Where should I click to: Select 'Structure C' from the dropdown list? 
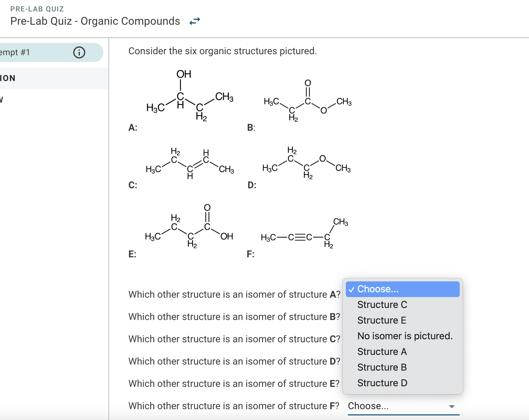click(x=382, y=305)
